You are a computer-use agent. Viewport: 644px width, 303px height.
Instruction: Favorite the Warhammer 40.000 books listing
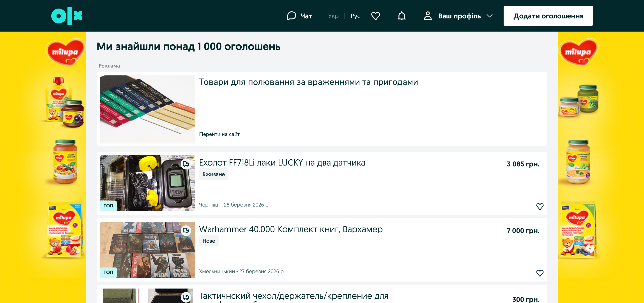coord(540,273)
